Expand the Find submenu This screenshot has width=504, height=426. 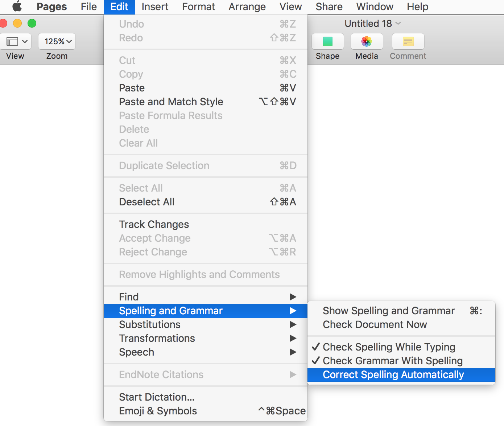coord(206,297)
